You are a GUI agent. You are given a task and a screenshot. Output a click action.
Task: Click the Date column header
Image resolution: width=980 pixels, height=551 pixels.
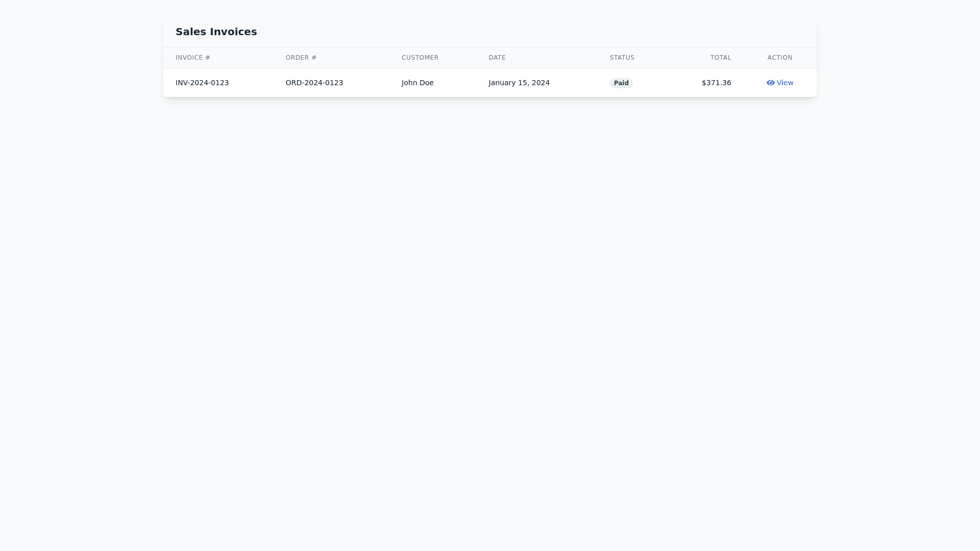pyautogui.click(x=497, y=58)
